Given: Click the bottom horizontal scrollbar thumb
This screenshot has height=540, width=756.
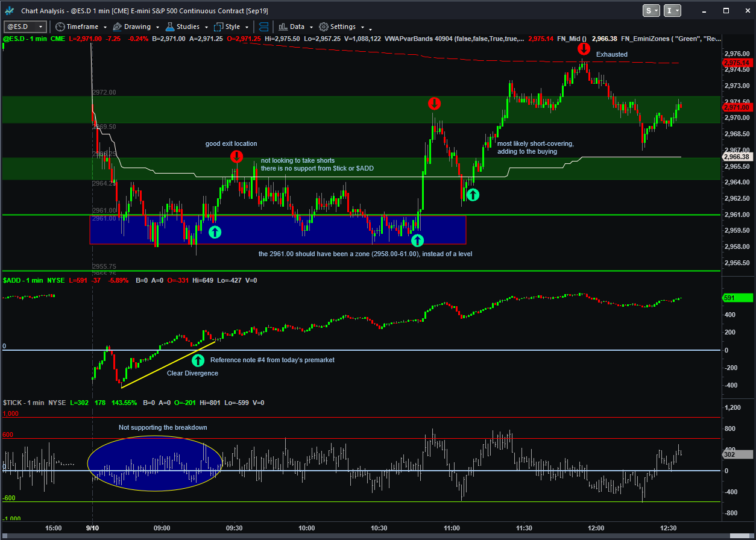Looking at the screenshot, I should tap(740, 535).
